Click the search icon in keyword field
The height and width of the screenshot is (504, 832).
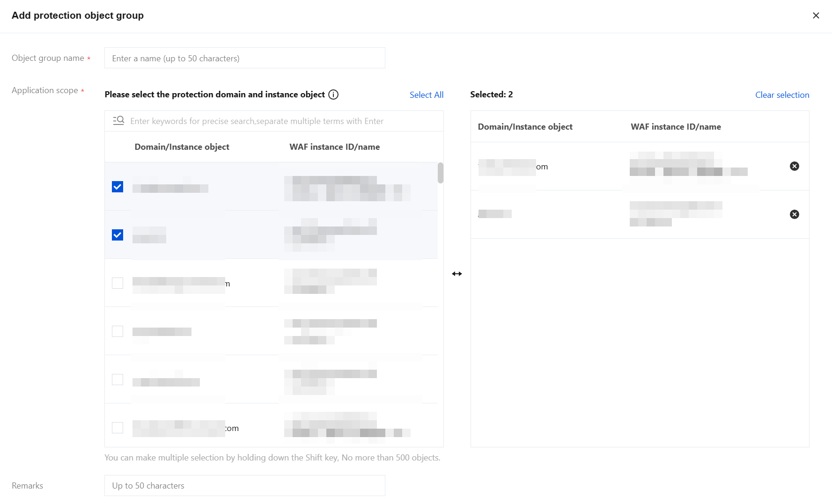[x=118, y=121]
